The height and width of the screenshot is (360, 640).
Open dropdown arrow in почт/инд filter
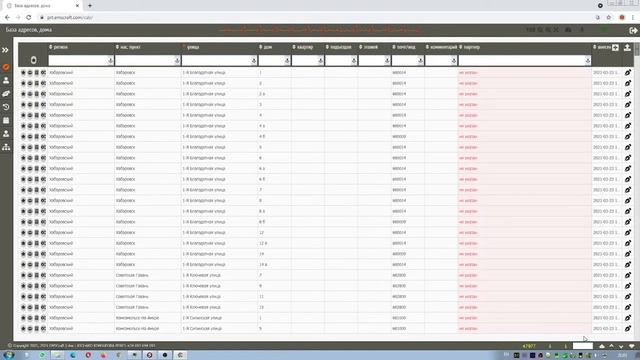point(420,60)
